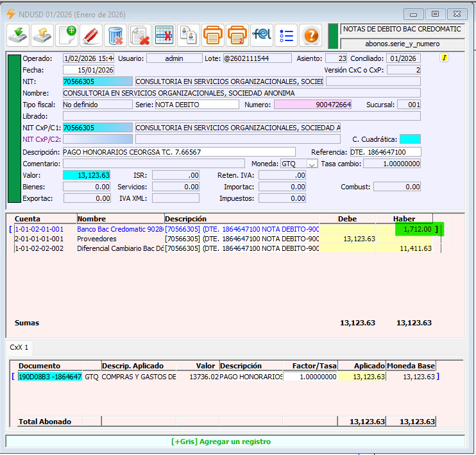Viewport: 476px width, 455px height.
Task: Open the Moneda GTQ dropdown
Action: pyautogui.click(x=312, y=164)
